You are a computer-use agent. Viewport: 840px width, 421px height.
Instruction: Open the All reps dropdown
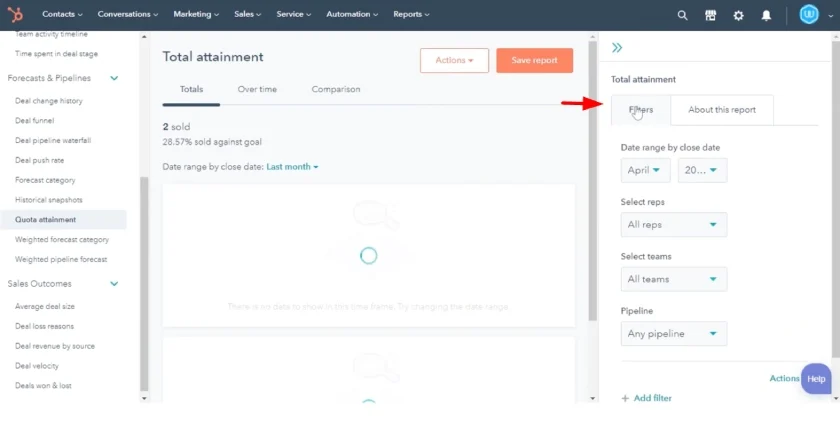674,225
